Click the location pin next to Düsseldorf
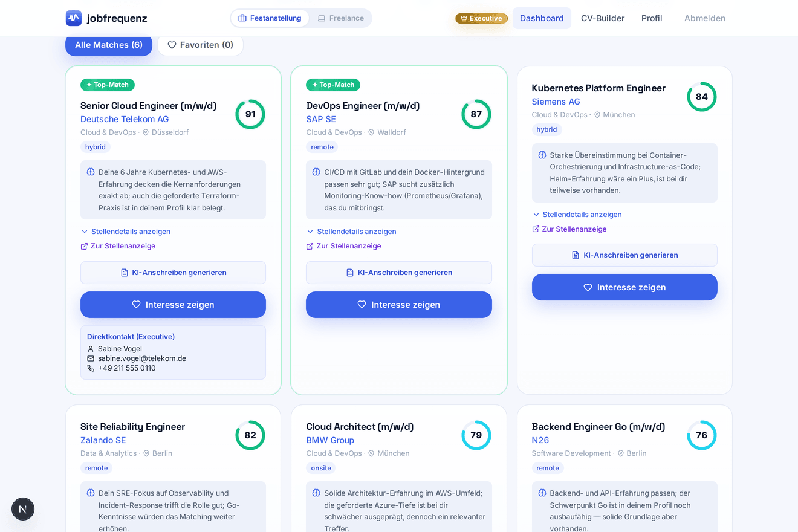 point(146,132)
